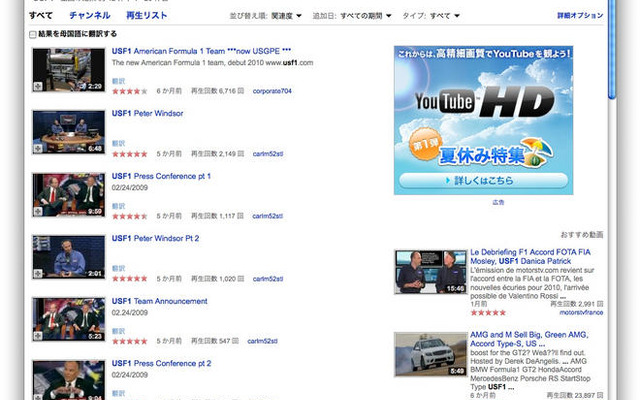640x400 pixels.
Task: Visit the motorstvfrance channel link
Action: point(581,313)
